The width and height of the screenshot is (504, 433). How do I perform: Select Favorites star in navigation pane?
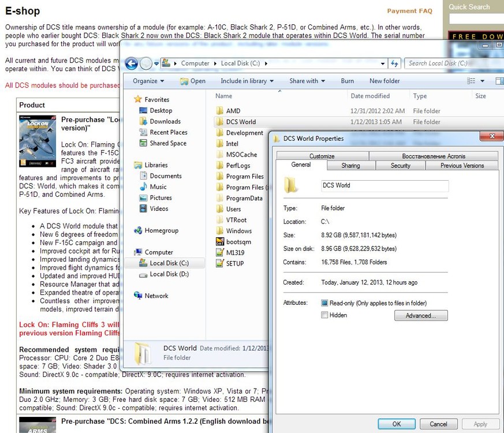point(138,99)
